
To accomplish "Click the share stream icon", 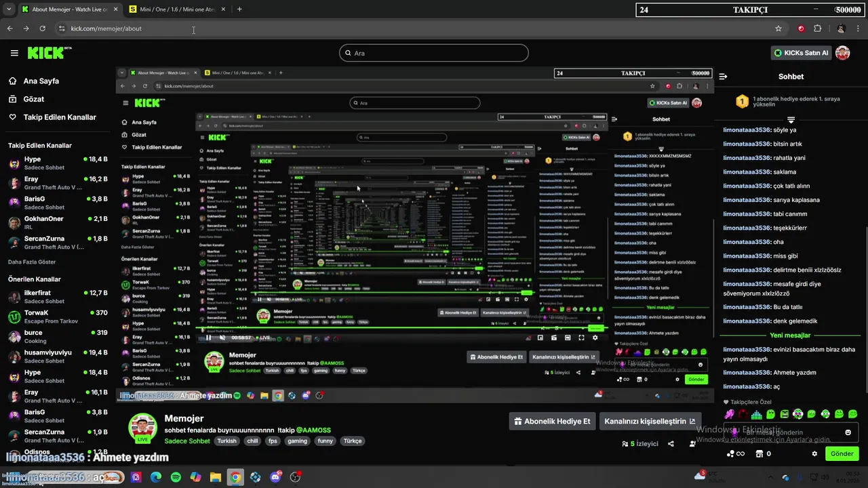I will pos(671,444).
